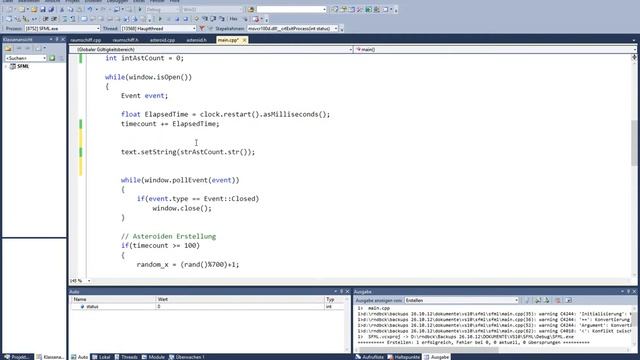Select the main.cpp tab
Screen dimensions: 640x360
[x=228, y=40]
